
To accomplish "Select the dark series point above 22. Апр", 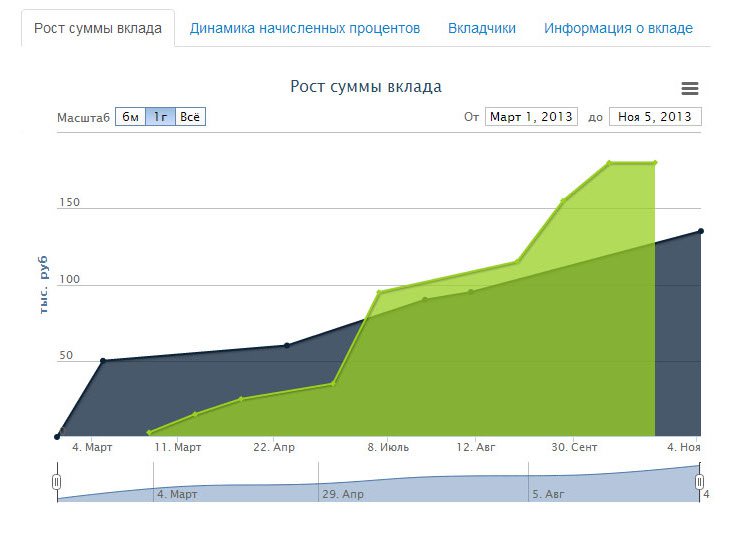I will (287, 346).
